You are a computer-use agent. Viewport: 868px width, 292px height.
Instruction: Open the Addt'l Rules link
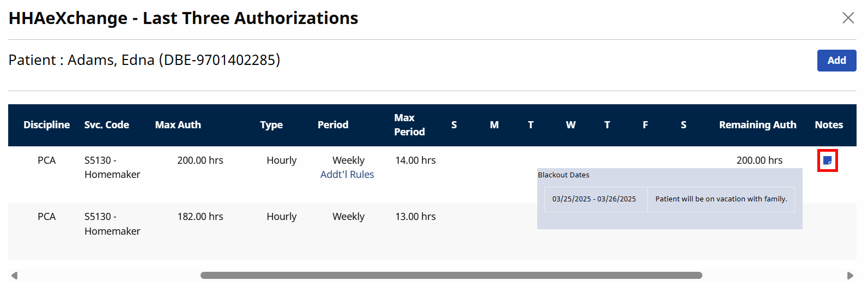(x=347, y=175)
